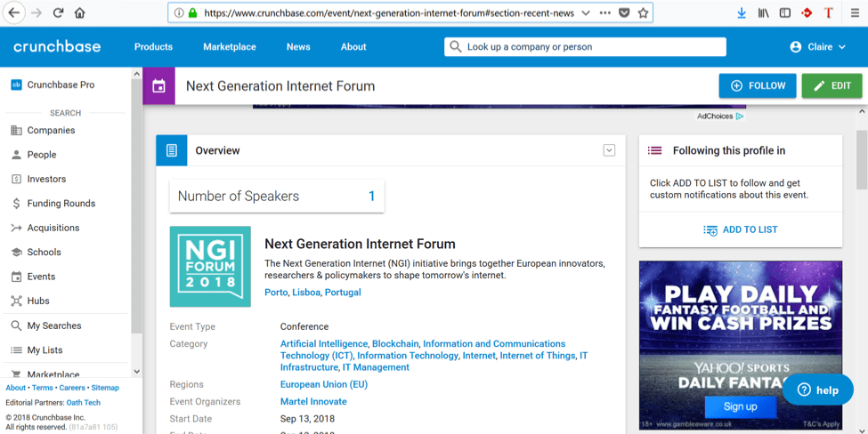Screen dimensions: 868x434
Task: Open the Oath Tech partner link
Action: pos(84,403)
